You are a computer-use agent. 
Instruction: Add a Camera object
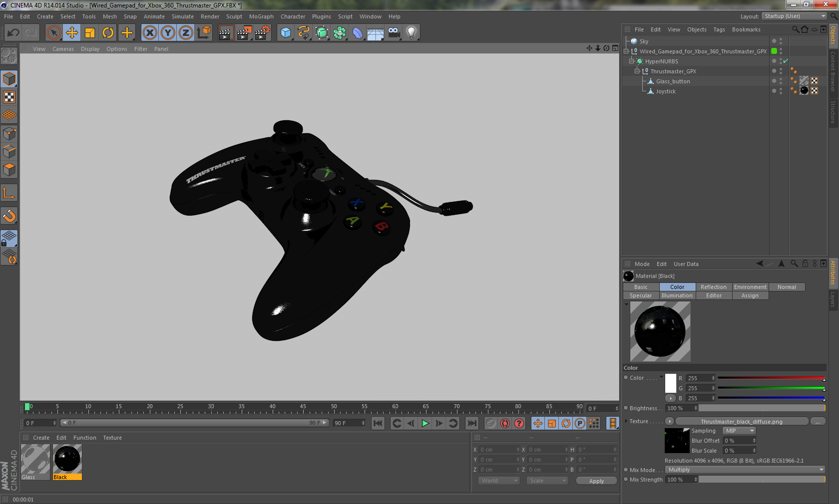[394, 33]
